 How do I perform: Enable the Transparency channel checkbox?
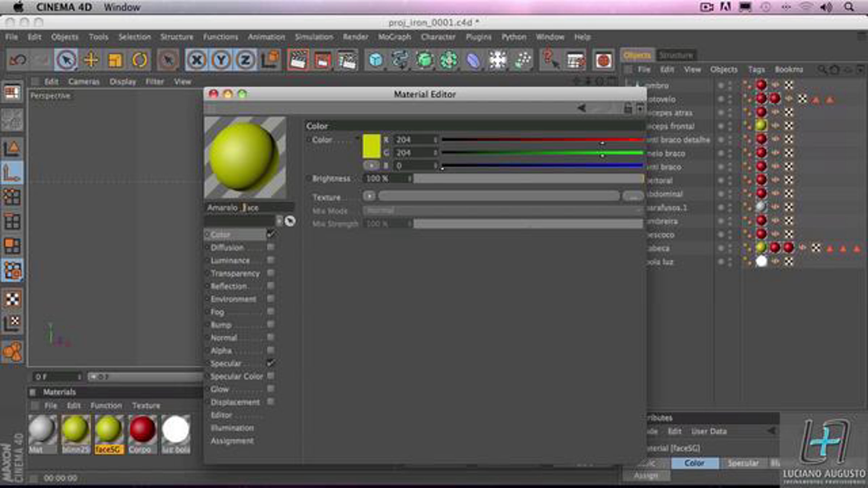click(271, 273)
